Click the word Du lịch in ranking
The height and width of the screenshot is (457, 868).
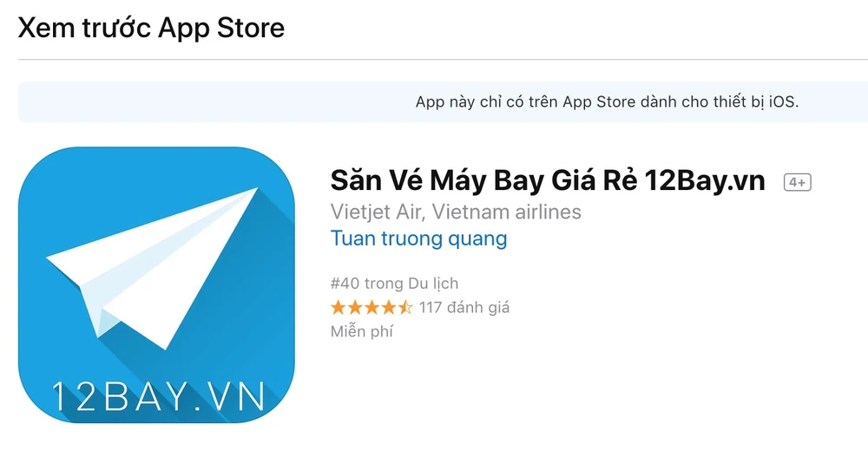point(433,284)
